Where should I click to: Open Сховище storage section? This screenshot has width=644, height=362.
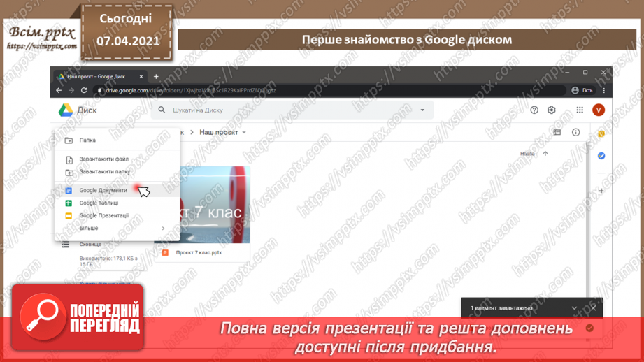coord(90,244)
